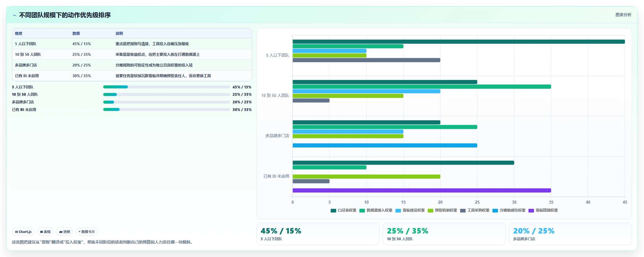Click the dark teal 口径表权重 bar for 已有 BI 未启用
The image size is (644, 257).
click(x=403, y=163)
